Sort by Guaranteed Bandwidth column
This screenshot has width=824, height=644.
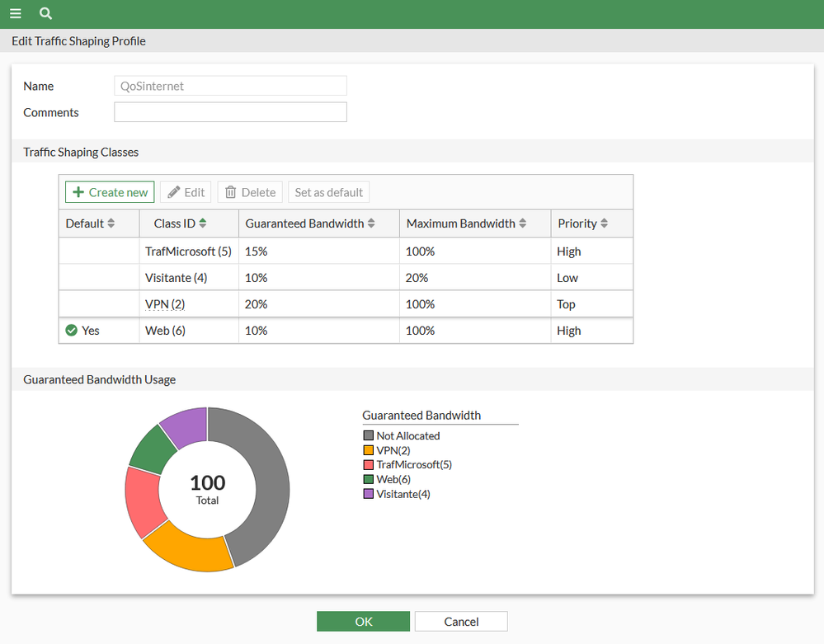click(x=371, y=223)
